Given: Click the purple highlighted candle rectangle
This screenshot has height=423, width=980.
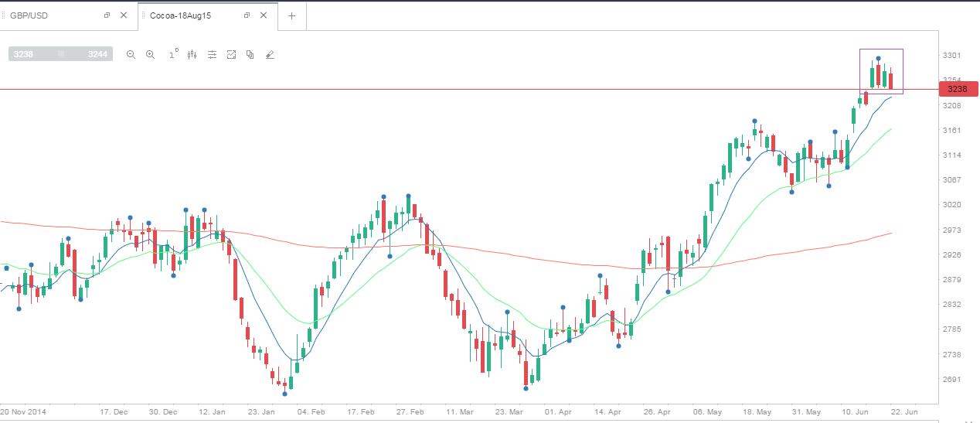Looking at the screenshot, I should (x=881, y=71).
